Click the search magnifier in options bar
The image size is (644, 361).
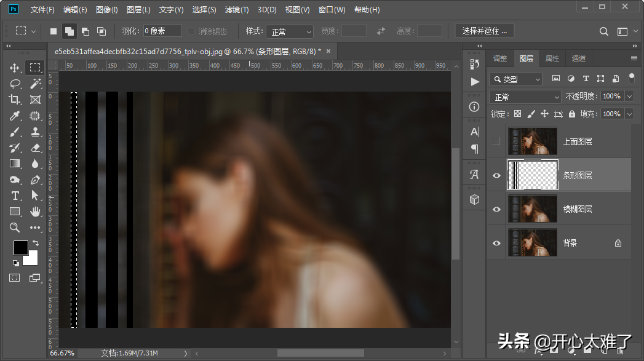604,31
